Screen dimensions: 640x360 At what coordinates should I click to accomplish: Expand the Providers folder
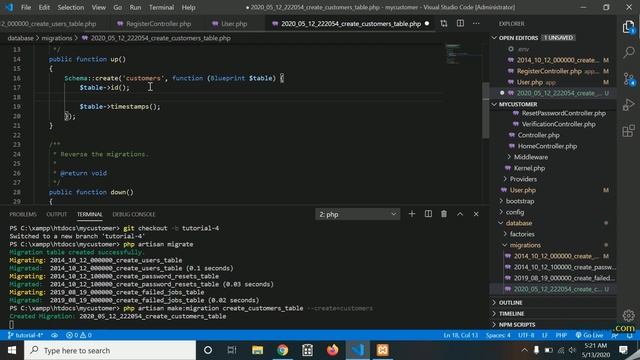click(523, 179)
